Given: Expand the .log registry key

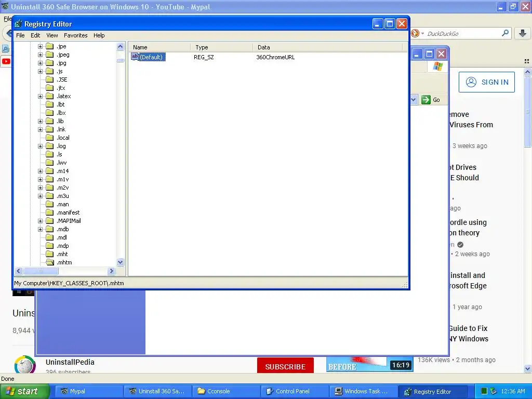Looking at the screenshot, I should (40, 146).
